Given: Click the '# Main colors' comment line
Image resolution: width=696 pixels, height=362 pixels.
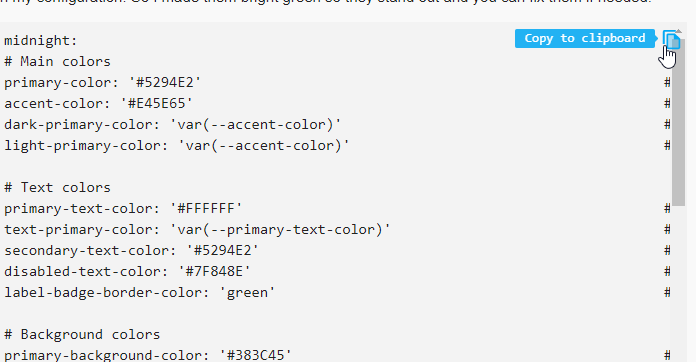Looking at the screenshot, I should coord(57,62).
